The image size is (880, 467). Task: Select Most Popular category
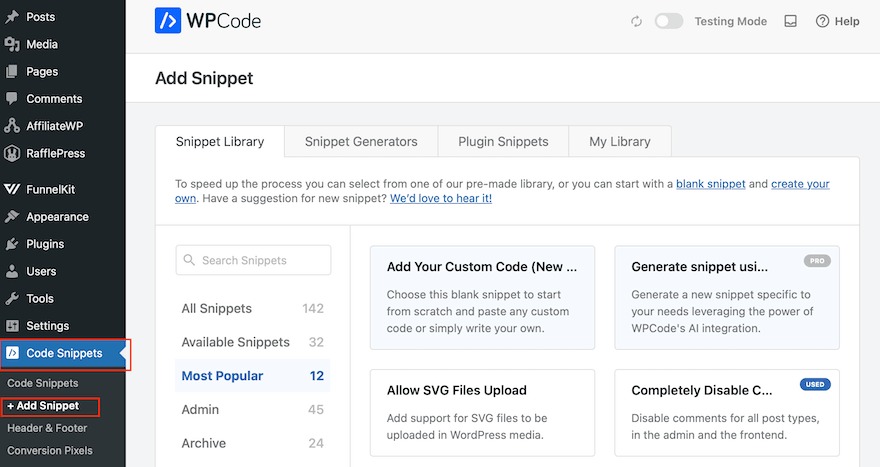pos(253,376)
